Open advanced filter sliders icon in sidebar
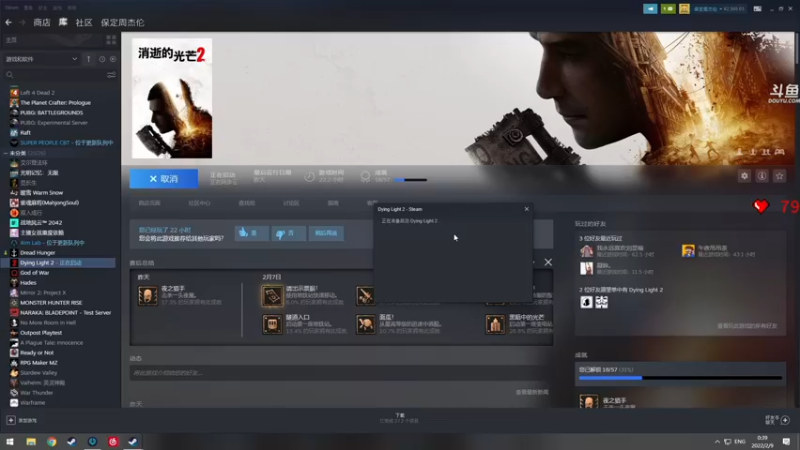The image size is (800, 450). click(x=111, y=75)
